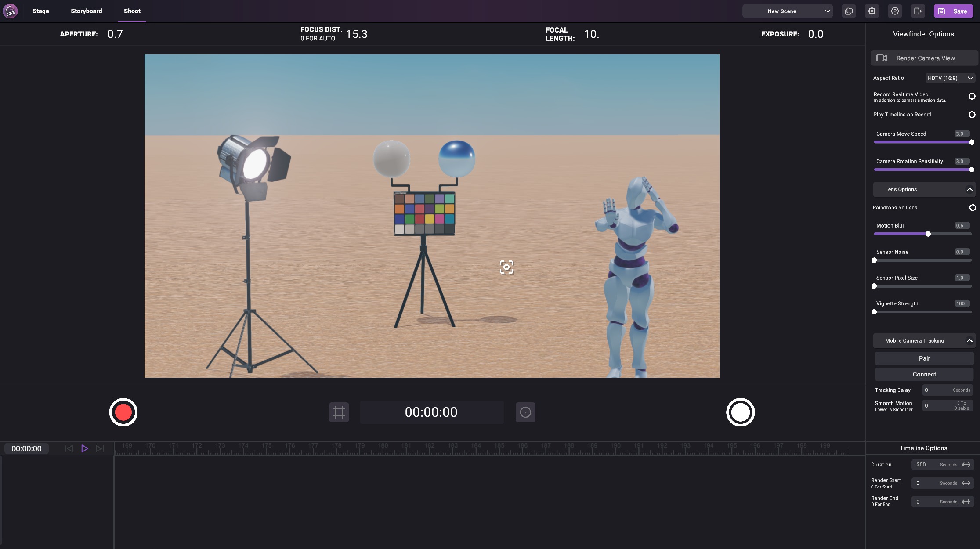The height and width of the screenshot is (549, 980).
Task: Select the Shoot tab
Action: (x=132, y=11)
